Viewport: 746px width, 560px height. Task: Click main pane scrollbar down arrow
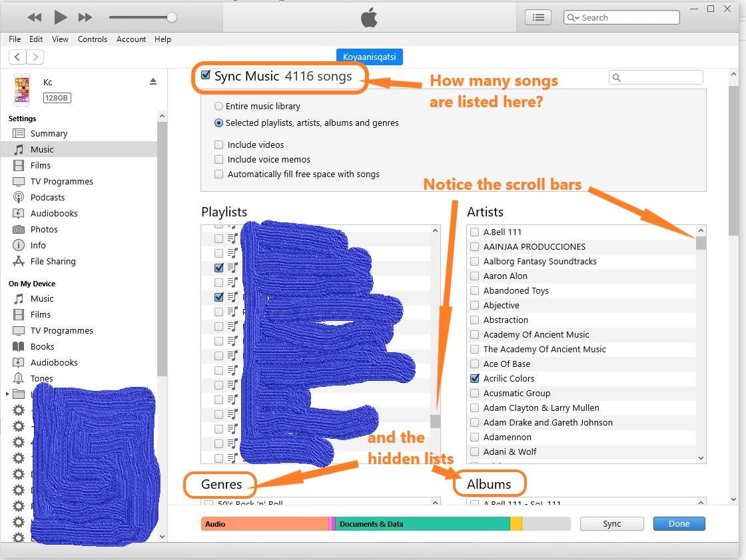733,499
